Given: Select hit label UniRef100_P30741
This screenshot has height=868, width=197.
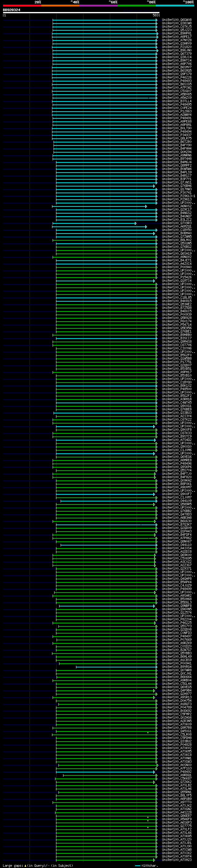Looking at the screenshot, I should (177, 193).
